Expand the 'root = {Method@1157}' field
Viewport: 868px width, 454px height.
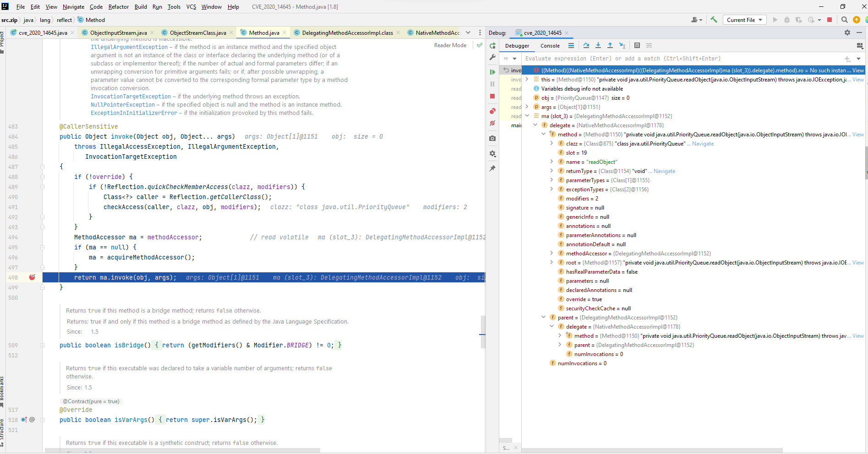pyautogui.click(x=551, y=262)
